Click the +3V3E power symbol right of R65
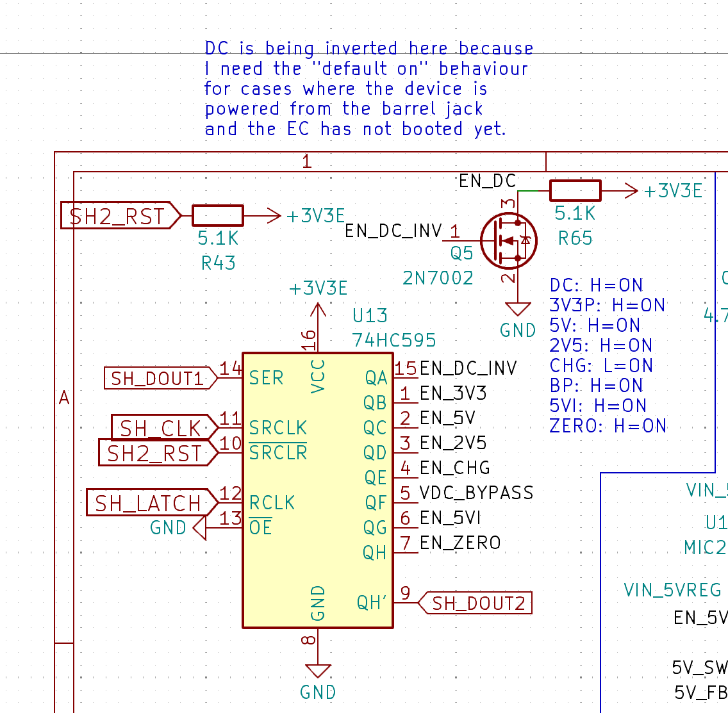The height and width of the screenshot is (713, 728). pyautogui.click(x=631, y=191)
